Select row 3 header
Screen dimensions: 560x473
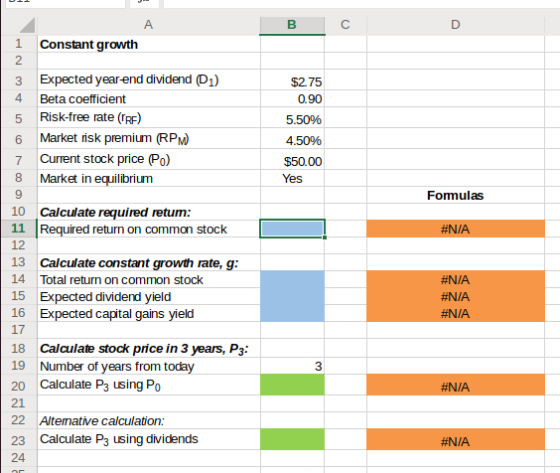pyautogui.click(x=19, y=80)
